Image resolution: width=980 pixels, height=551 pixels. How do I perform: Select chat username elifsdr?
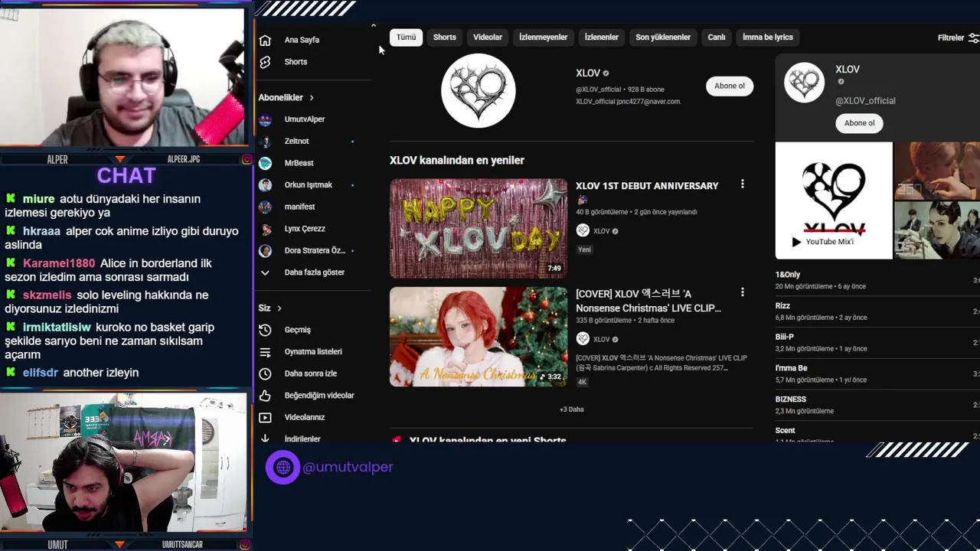[x=41, y=373]
